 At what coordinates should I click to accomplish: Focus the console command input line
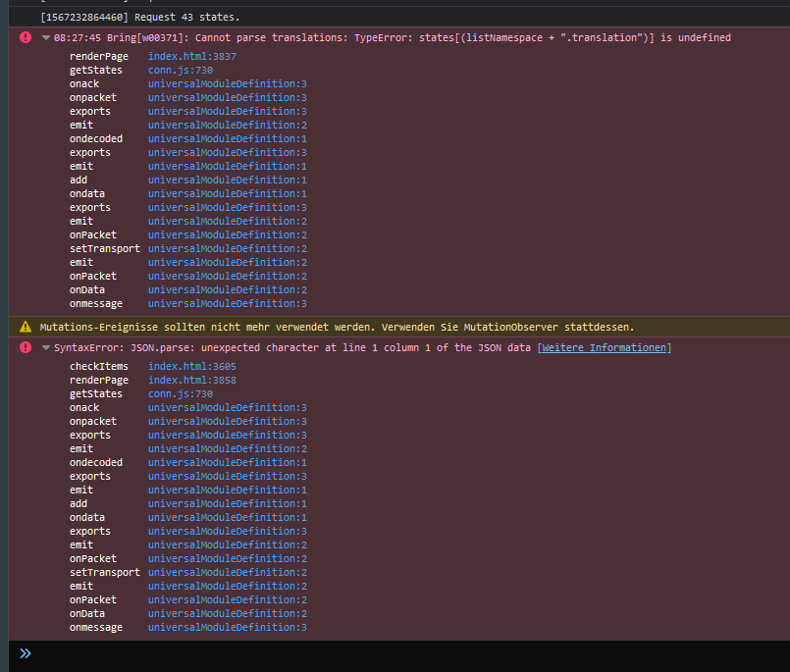pyautogui.click(x=408, y=653)
